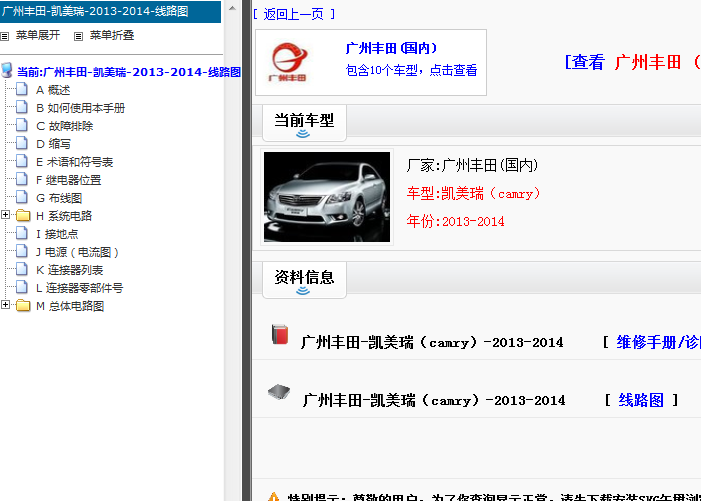Click page icon next to E 术语和符号表
This screenshot has width=701, height=501.
click(x=21, y=161)
